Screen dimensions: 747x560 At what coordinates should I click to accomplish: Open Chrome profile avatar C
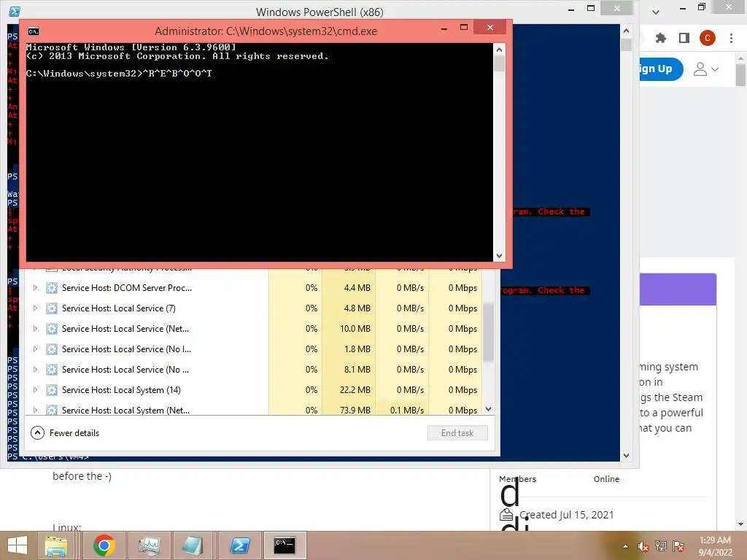[x=708, y=38]
